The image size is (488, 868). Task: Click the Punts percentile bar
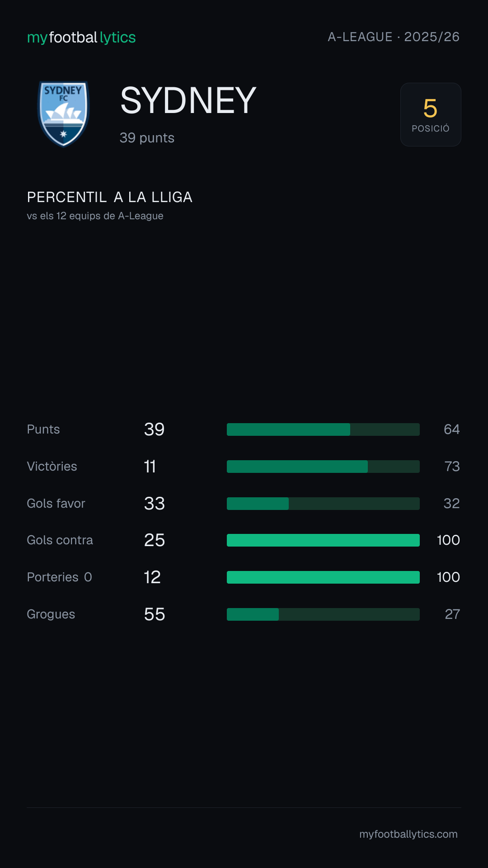(323, 429)
